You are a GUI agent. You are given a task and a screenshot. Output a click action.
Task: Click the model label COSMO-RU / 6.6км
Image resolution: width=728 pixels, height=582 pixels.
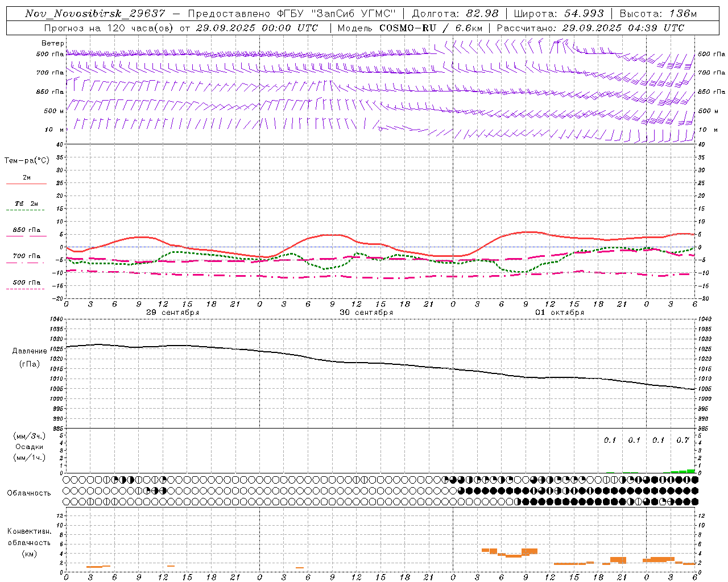tap(431, 28)
